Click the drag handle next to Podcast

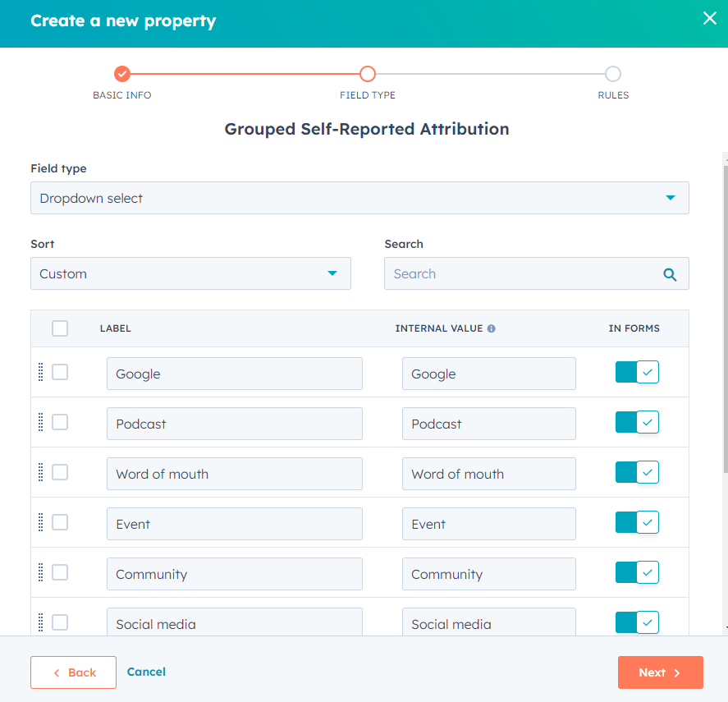tap(40, 422)
